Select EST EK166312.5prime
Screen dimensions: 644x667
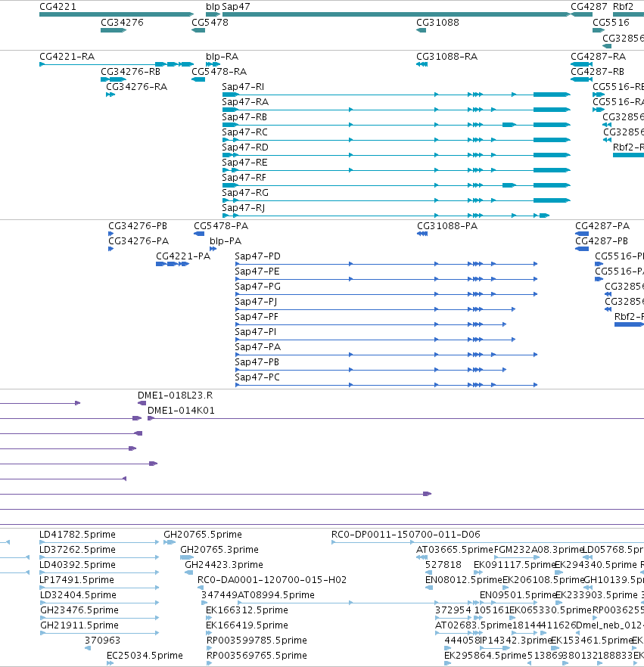pos(247,610)
